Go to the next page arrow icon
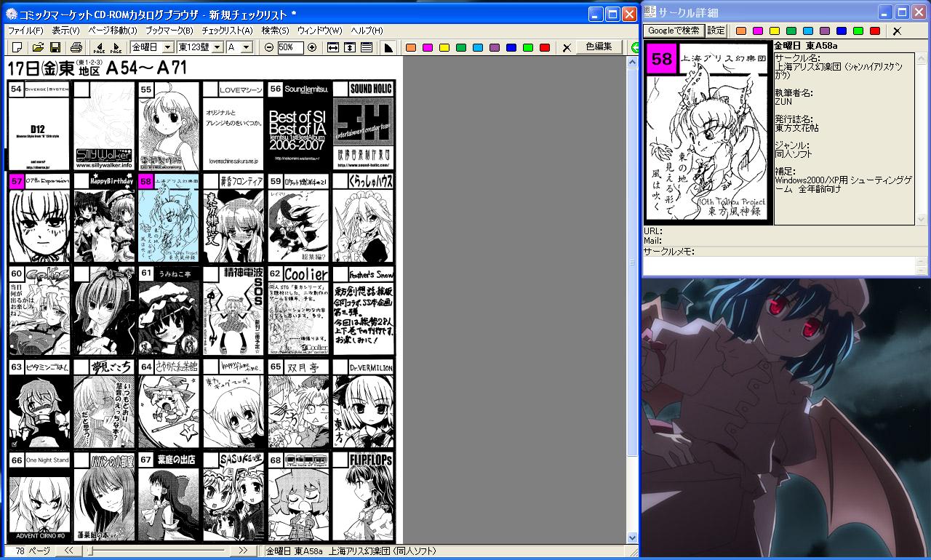Viewport: 931px width, 560px height. point(116,47)
